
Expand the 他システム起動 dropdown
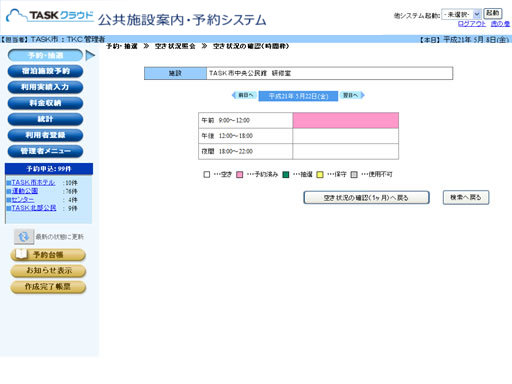pyautogui.click(x=461, y=14)
